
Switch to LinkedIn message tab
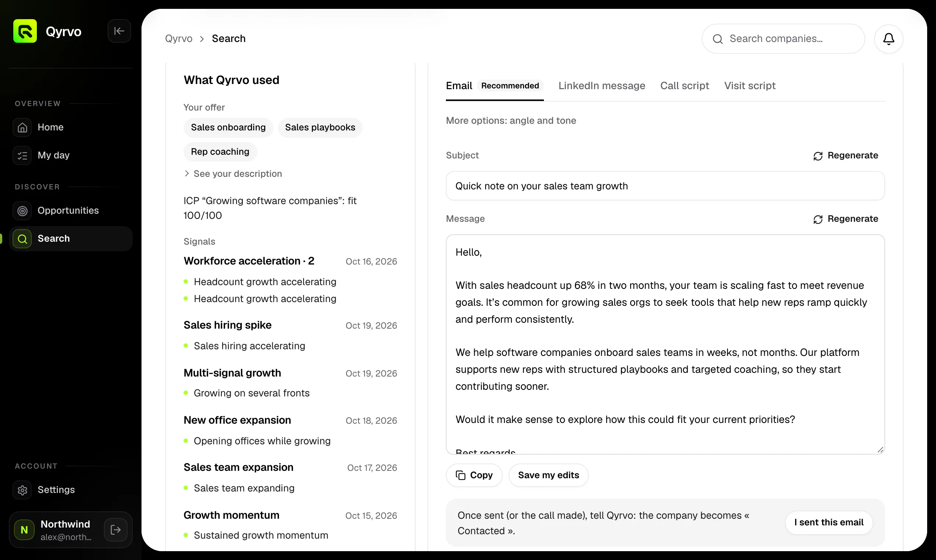[602, 86]
